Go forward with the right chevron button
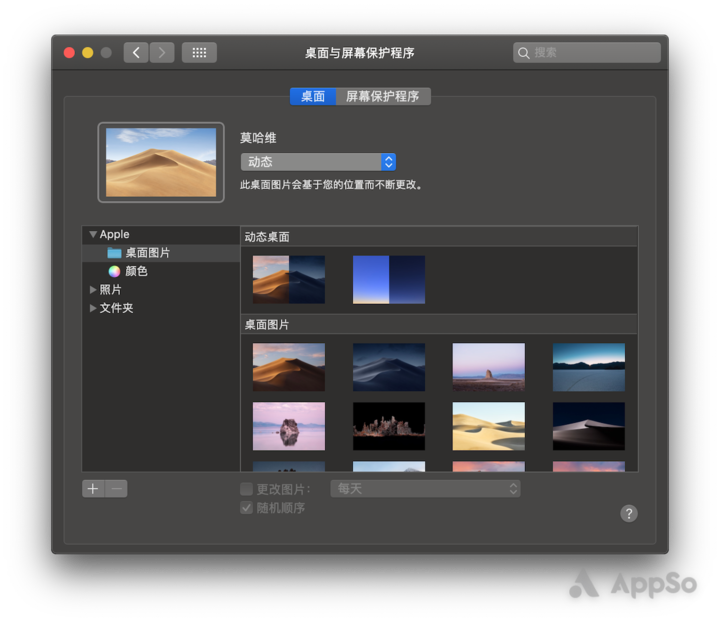The image size is (720, 622). coord(162,53)
